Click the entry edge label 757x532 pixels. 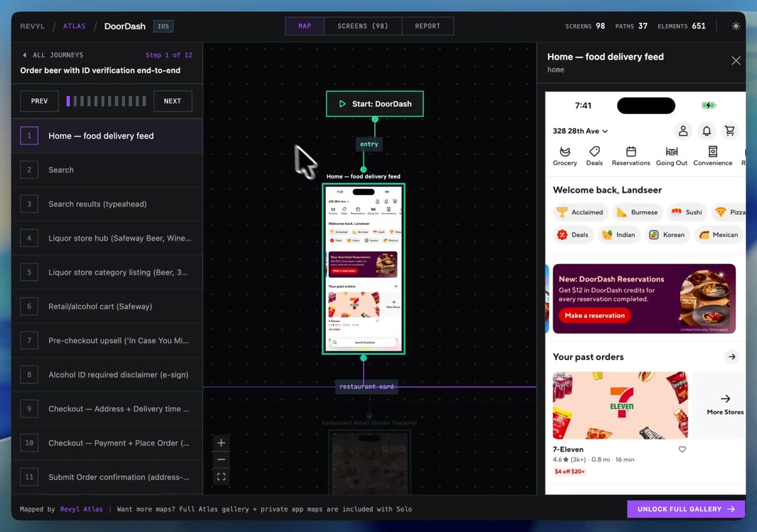pyautogui.click(x=369, y=144)
